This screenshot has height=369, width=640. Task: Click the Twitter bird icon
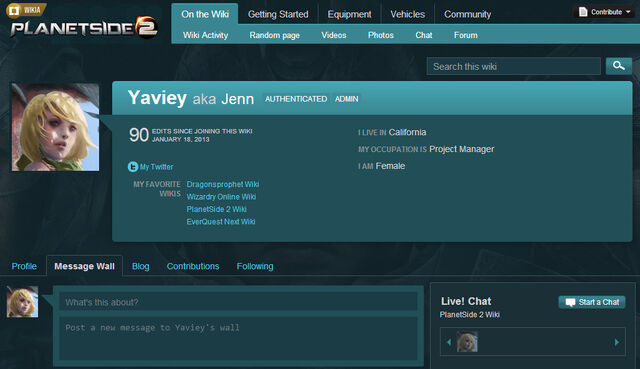(x=133, y=167)
